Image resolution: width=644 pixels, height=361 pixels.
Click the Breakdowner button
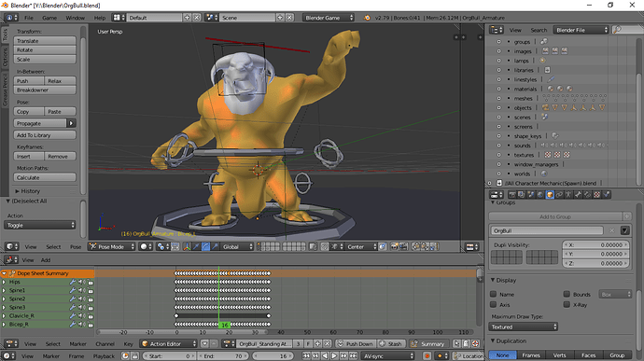[45, 90]
